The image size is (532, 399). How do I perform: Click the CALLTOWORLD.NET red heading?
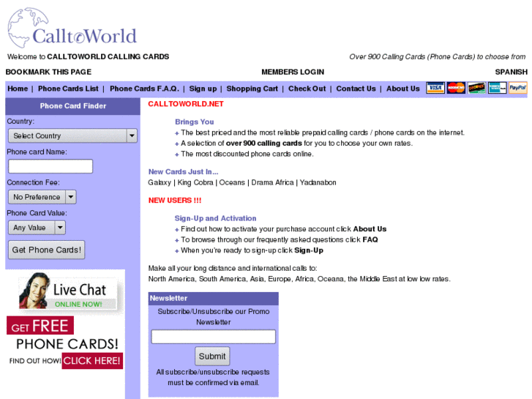click(186, 104)
